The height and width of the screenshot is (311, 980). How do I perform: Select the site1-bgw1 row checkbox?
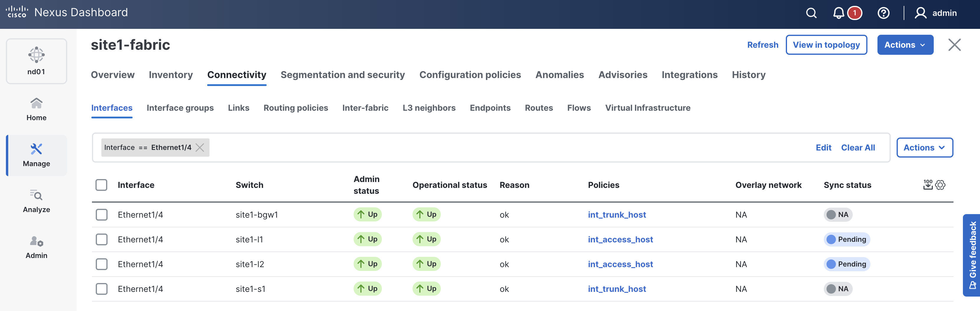click(x=101, y=215)
